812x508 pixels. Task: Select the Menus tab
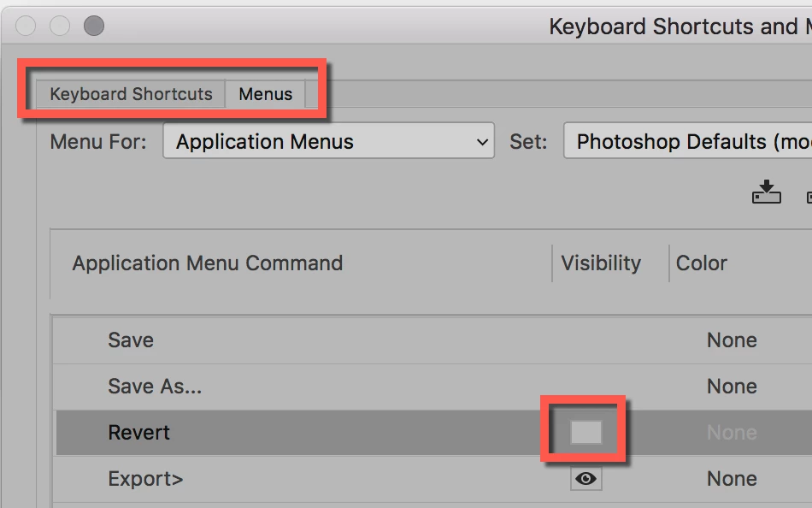265,94
